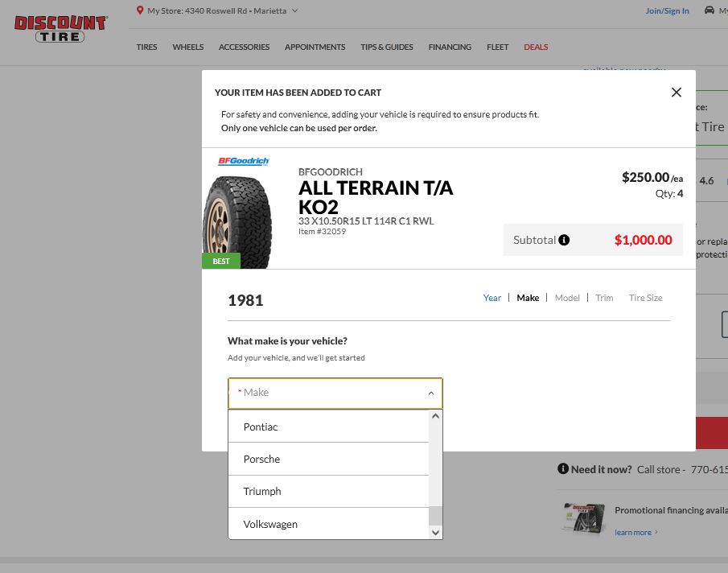Click the Item #32059 text
This screenshot has width=728, height=573.
coord(323,231)
